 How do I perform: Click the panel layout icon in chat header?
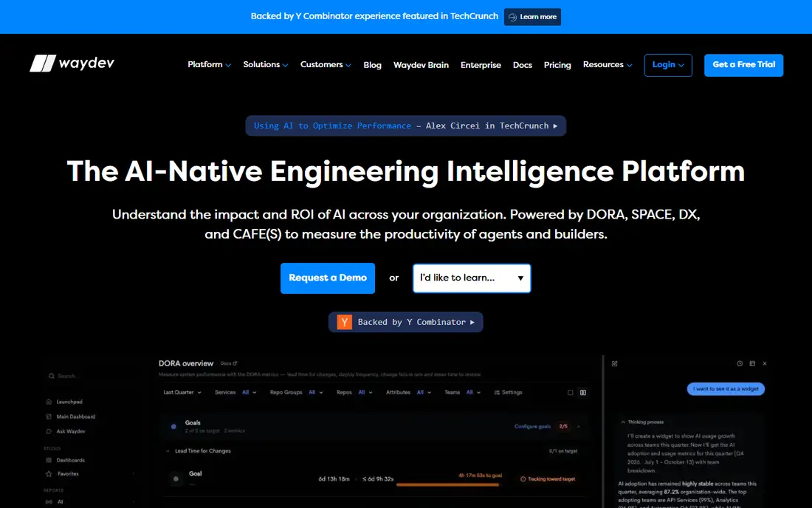pos(752,363)
